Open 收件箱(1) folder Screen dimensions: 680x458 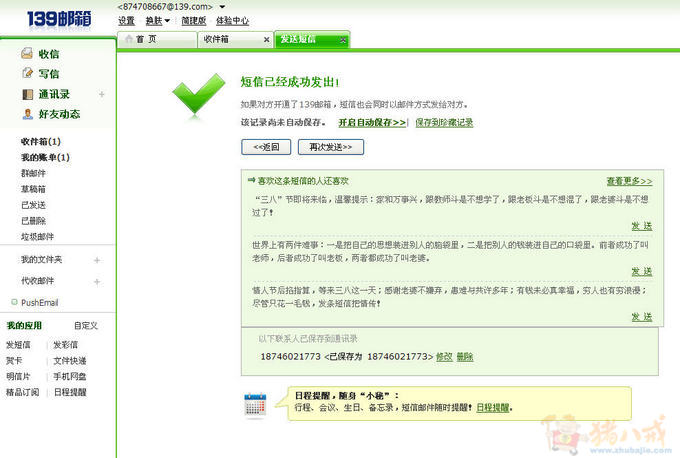41,141
